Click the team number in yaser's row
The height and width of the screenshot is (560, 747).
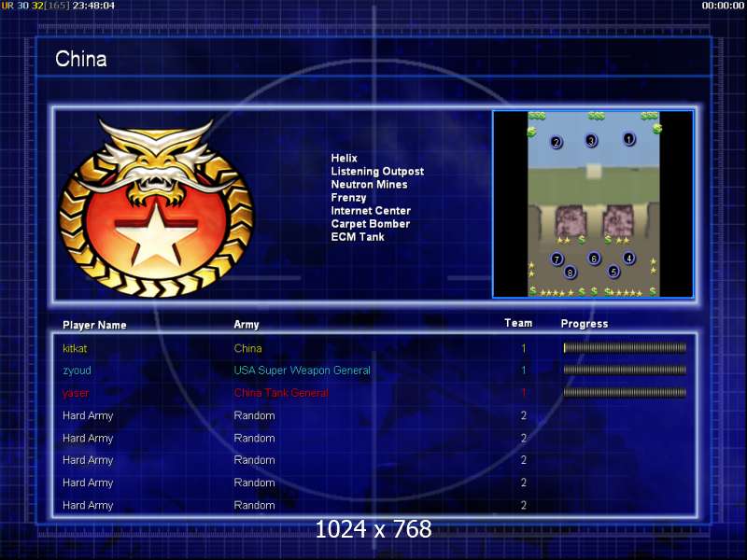coord(524,393)
